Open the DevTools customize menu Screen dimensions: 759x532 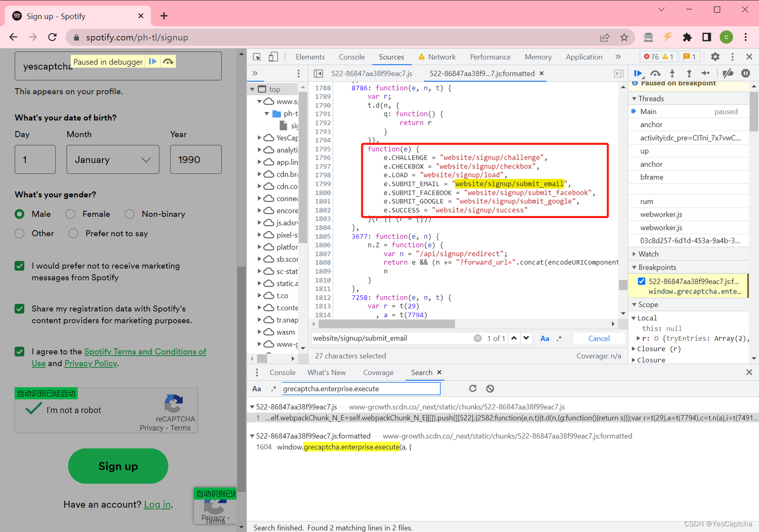coord(732,57)
